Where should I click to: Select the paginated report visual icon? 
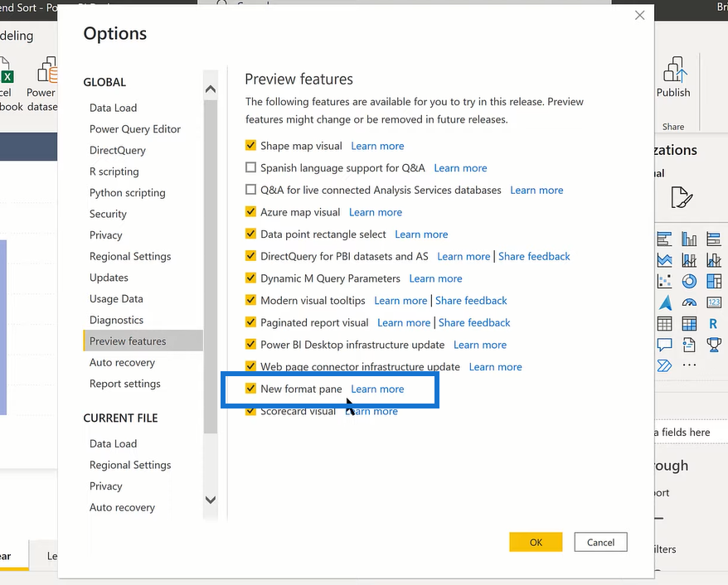[689, 345]
